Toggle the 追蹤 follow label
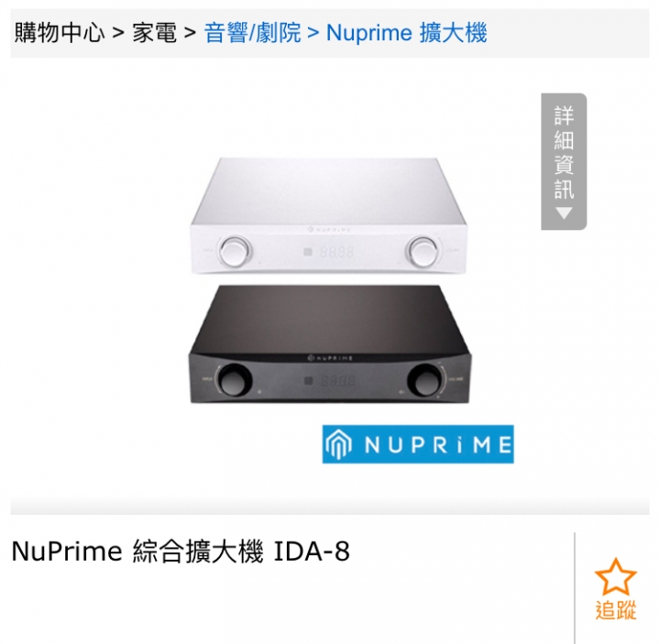660x644 pixels. (x=615, y=610)
